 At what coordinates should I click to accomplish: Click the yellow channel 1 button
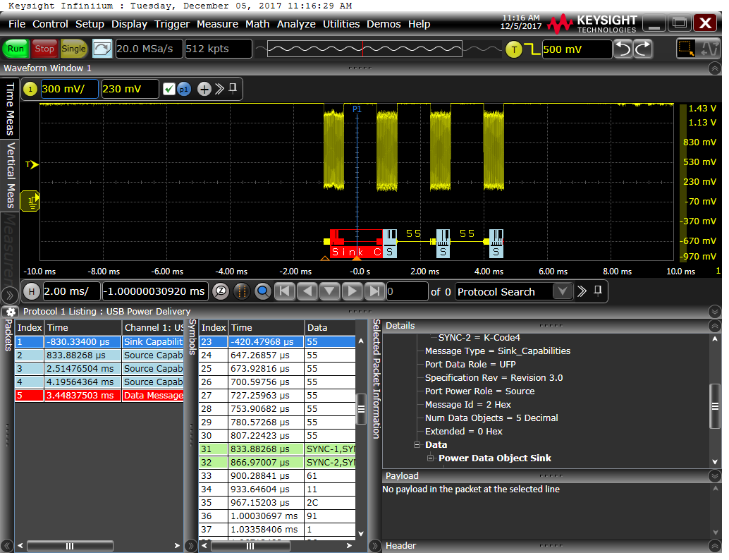pos(30,90)
